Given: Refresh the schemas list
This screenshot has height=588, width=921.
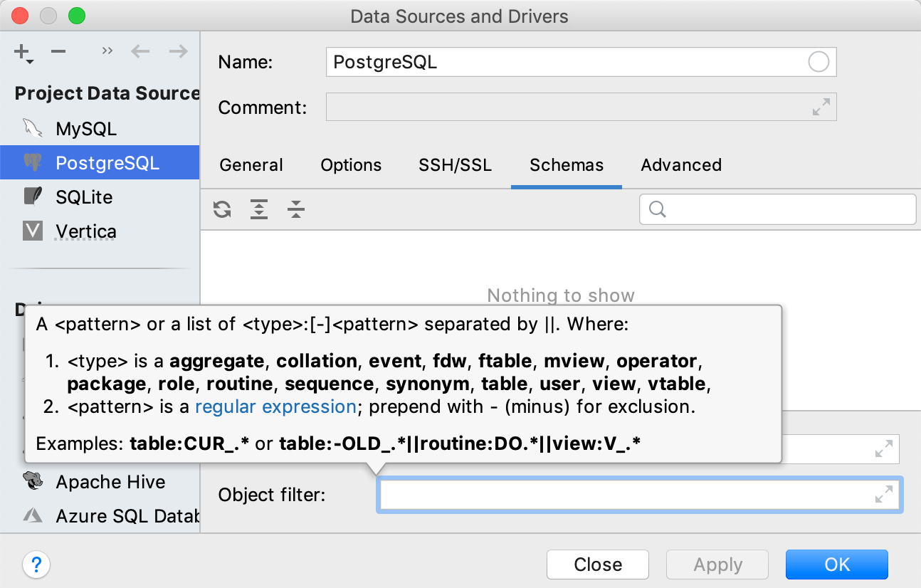Looking at the screenshot, I should (222, 209).
